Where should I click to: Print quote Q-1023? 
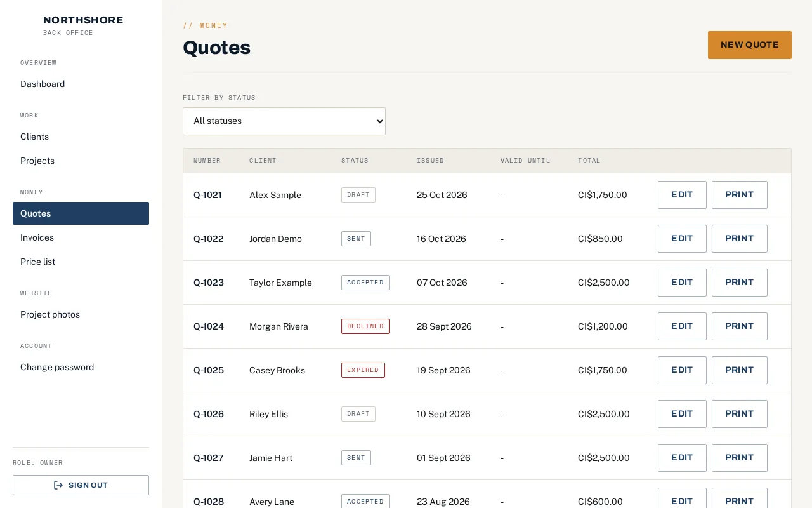tap(740, 283)
